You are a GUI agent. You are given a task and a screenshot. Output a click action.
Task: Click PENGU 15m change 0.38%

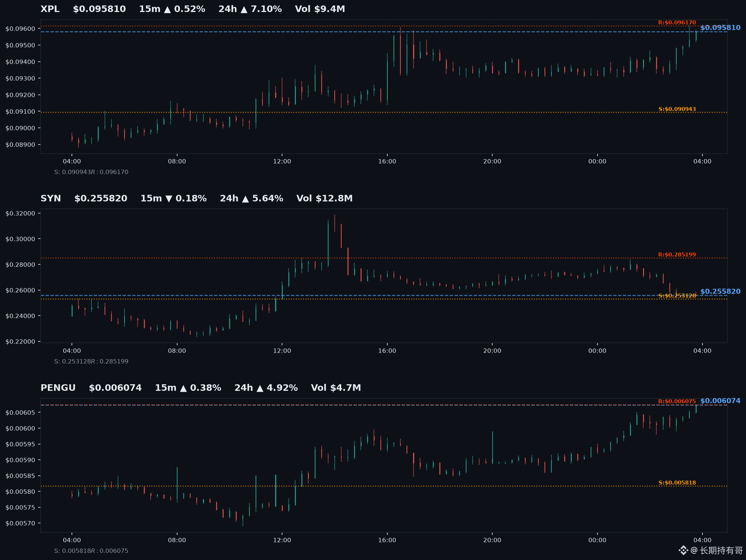pyautogui.click(x=188, y=388)
